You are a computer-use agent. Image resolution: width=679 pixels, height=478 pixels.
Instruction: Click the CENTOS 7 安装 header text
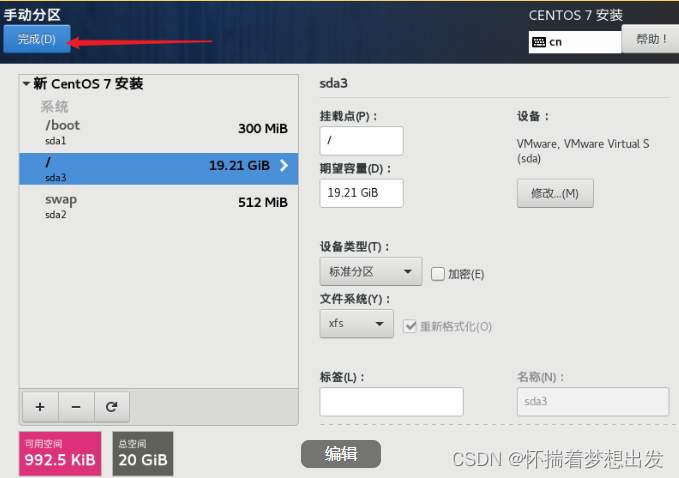pyautogui.click(x=576, y=16)
